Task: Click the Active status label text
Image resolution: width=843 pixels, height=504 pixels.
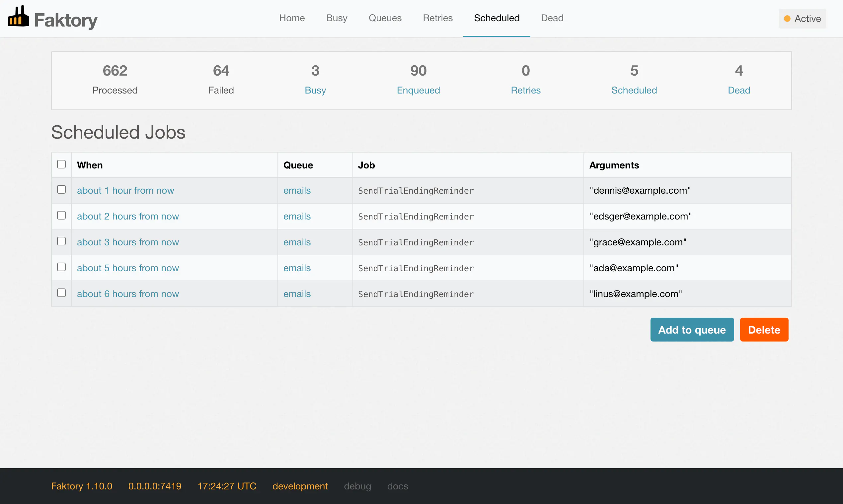Action: coord(807,19)
